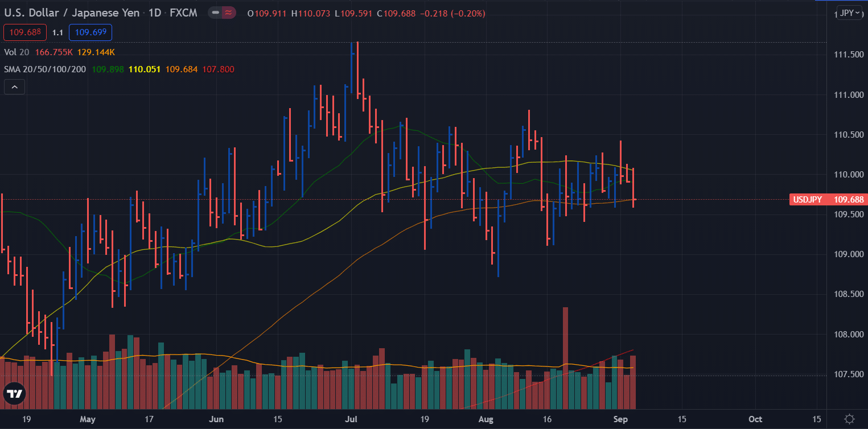Click the yellow SMA value 110.051
This screenshot has height=429, width=868.
pos(145,69)
